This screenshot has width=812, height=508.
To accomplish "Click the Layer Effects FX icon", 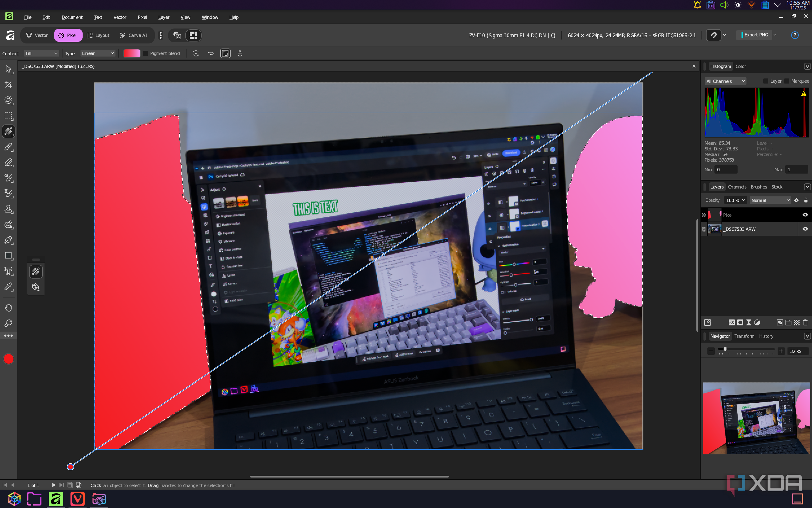I will 731,323.
